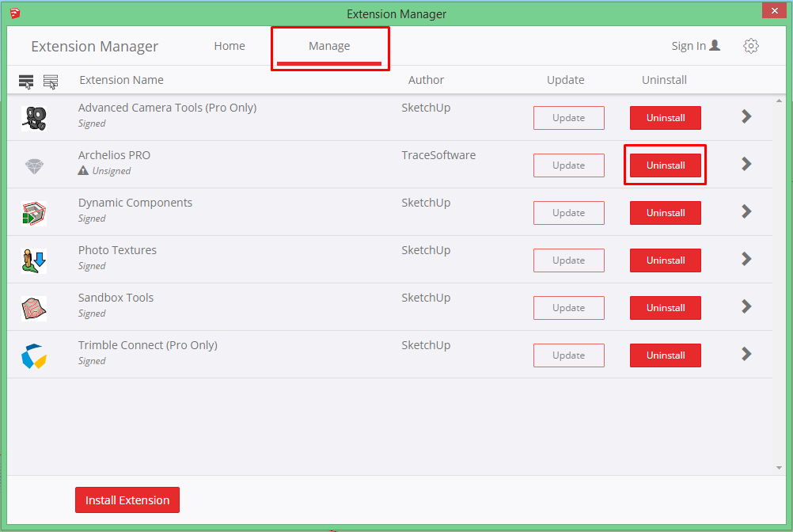The width and height of the screenshot is (793, 532).
Task: Click the Photo Textures icon
Action: click(34, 261)
